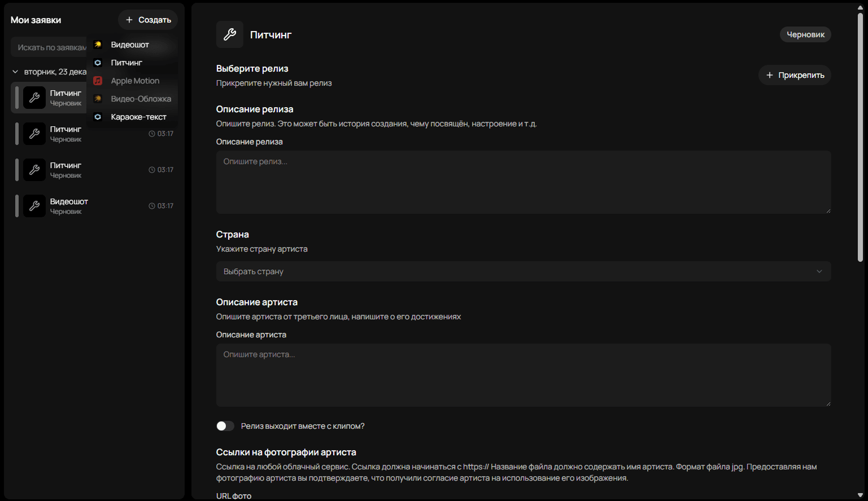Image resolution: width=868 pixels, height=501 pixels.
Task: Click the plus icon inside the Создать button
Action: (x=130, y=20)
